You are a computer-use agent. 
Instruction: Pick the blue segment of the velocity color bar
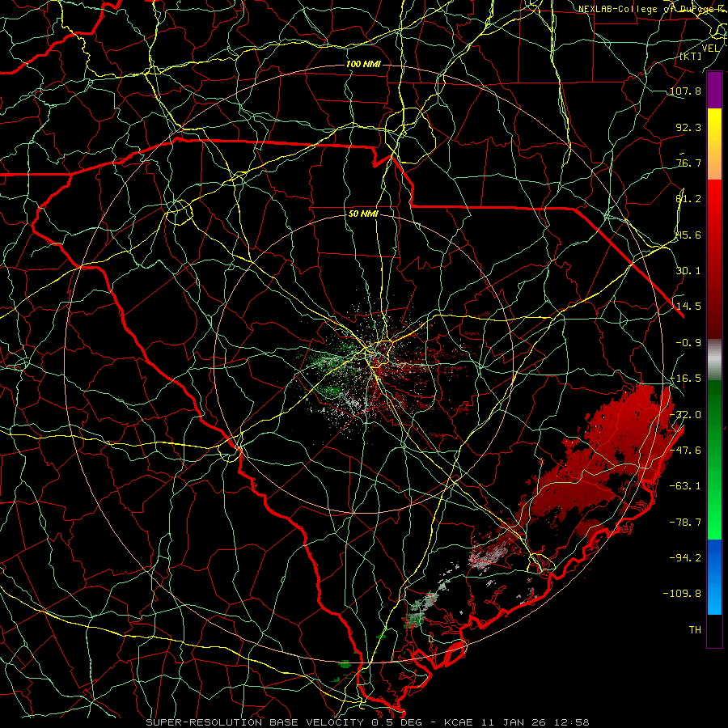pos(714,577)
